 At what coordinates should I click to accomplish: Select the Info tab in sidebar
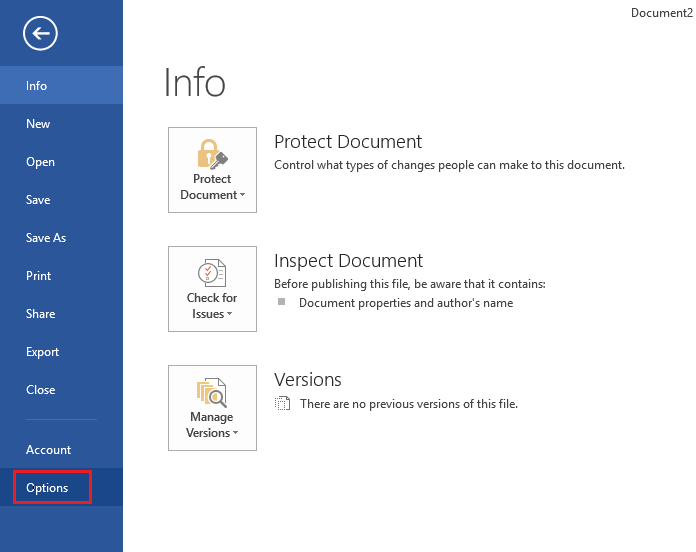[x=61, y=85]
